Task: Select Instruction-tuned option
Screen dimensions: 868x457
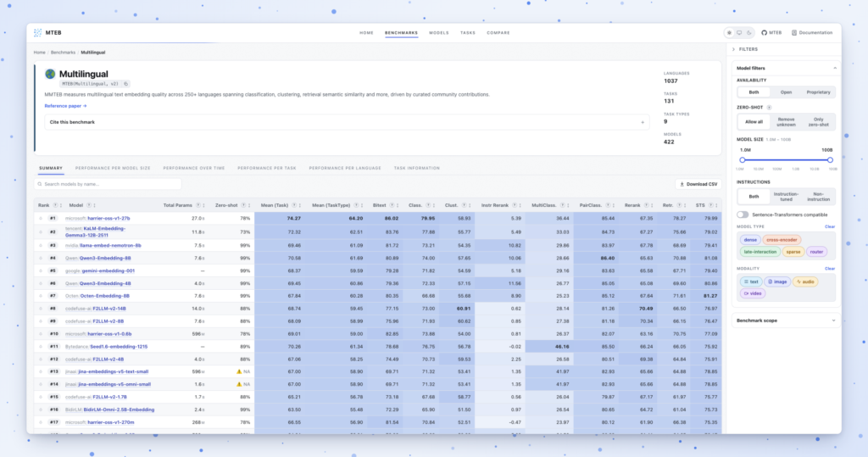Action: click(x=786, y=197)
